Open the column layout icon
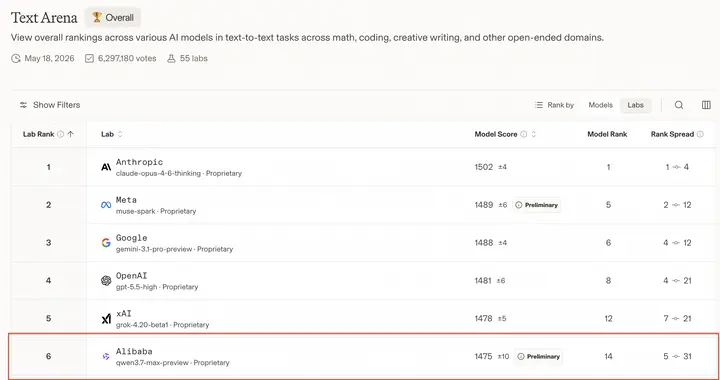 706,105
